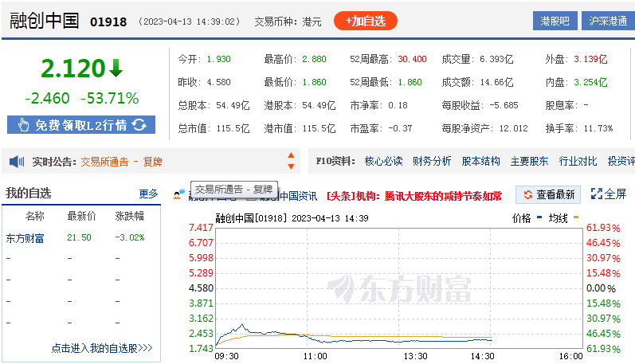Click the 每股净资产 value 12.012
This screenshot has width=635, height=364.
point(513,128)
